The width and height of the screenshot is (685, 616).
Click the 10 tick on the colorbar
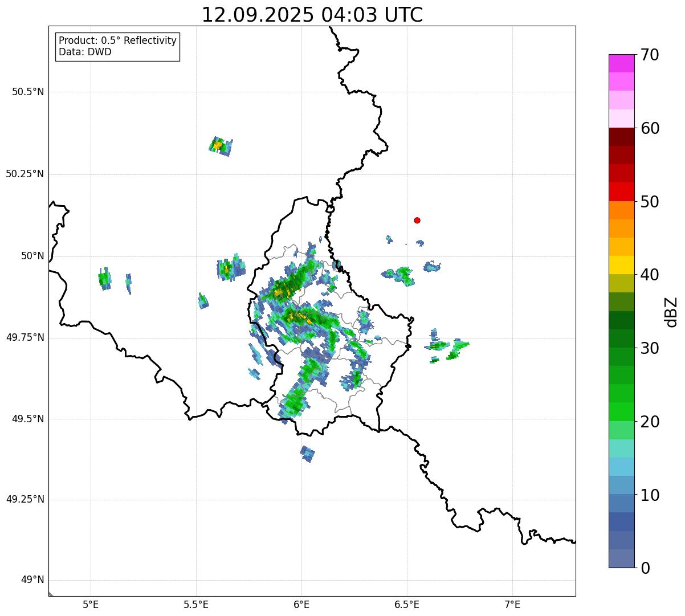tap(650, 495)
